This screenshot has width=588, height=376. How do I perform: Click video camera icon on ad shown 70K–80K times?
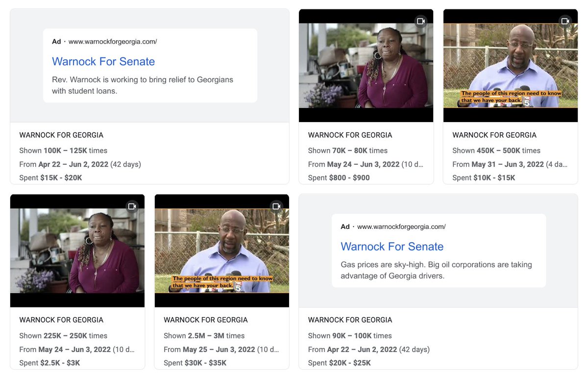[420, 21]
